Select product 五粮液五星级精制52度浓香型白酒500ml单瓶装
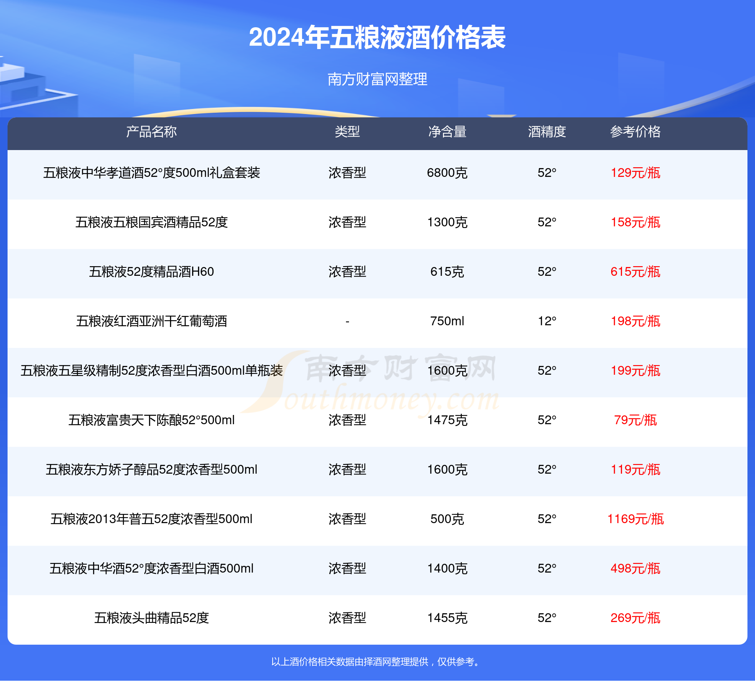The height and width of the screenshot is (700, 755). pos(151,371)
